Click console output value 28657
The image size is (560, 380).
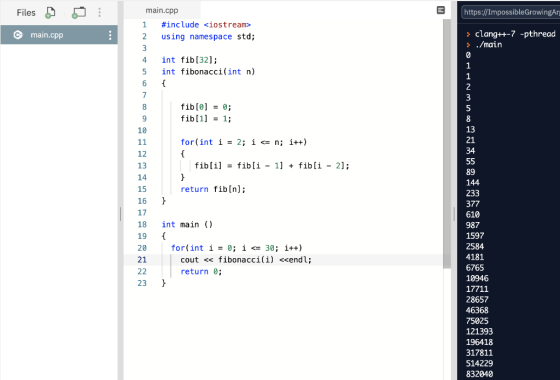click(477, 300)
